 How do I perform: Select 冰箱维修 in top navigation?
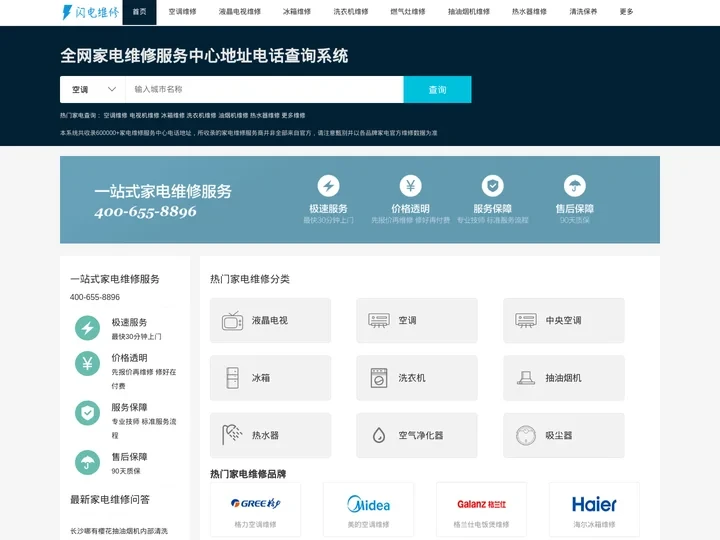[x=297, y=12]
